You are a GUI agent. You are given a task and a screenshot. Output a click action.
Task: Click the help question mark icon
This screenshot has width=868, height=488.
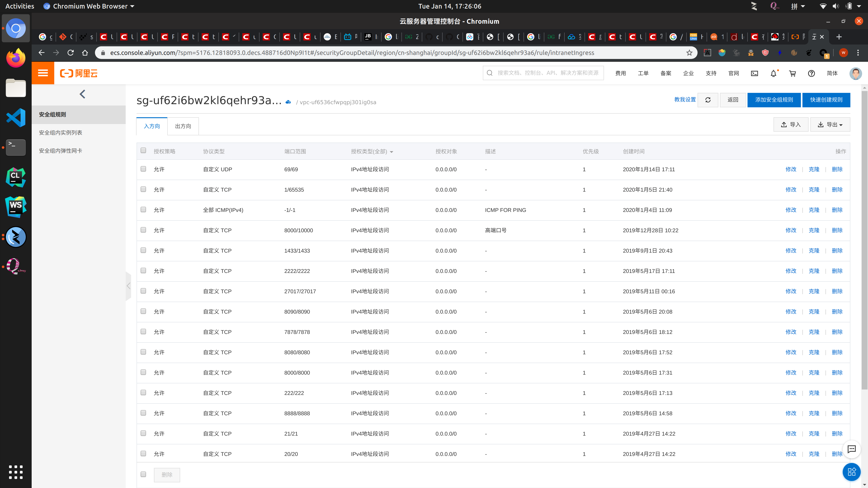[811, 73]
